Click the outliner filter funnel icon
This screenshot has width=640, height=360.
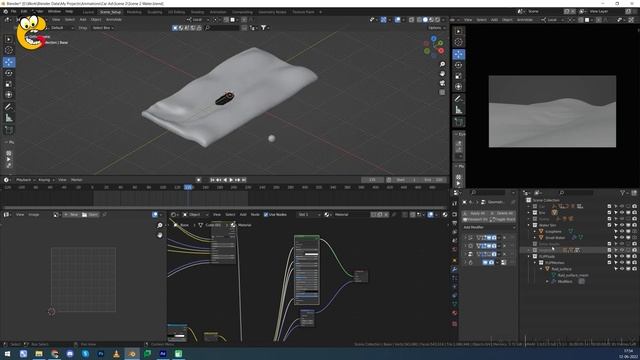click(x=622, y=193)
